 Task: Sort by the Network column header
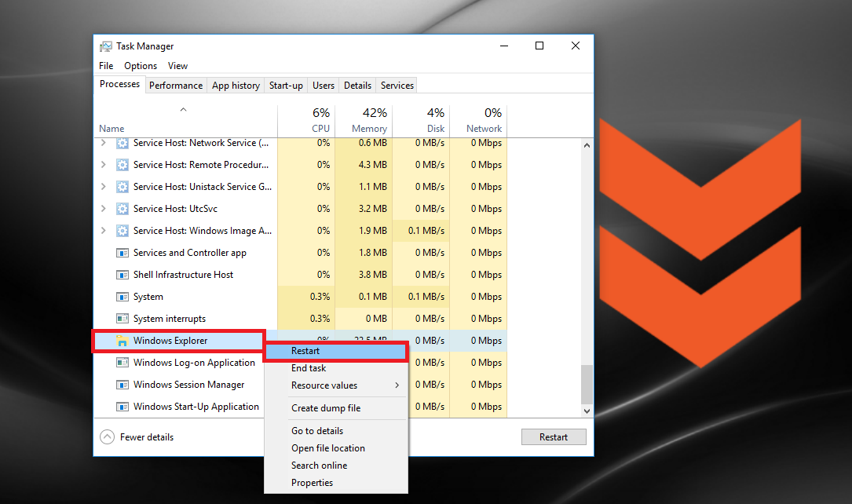click(x=479, y=121)
